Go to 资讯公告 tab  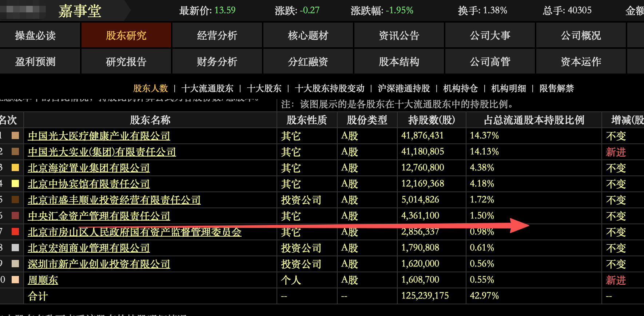coord(399,35)
